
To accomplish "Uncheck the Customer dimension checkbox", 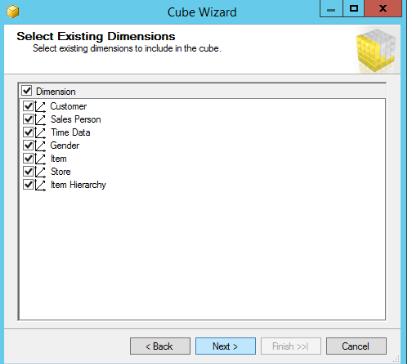I will pyautogui.click(x=29, y=106).
